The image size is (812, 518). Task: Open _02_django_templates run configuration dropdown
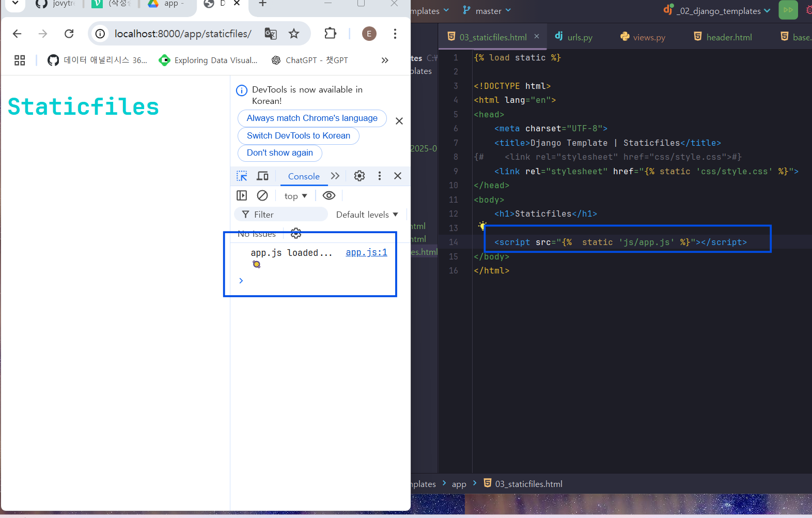coord(716,11)
